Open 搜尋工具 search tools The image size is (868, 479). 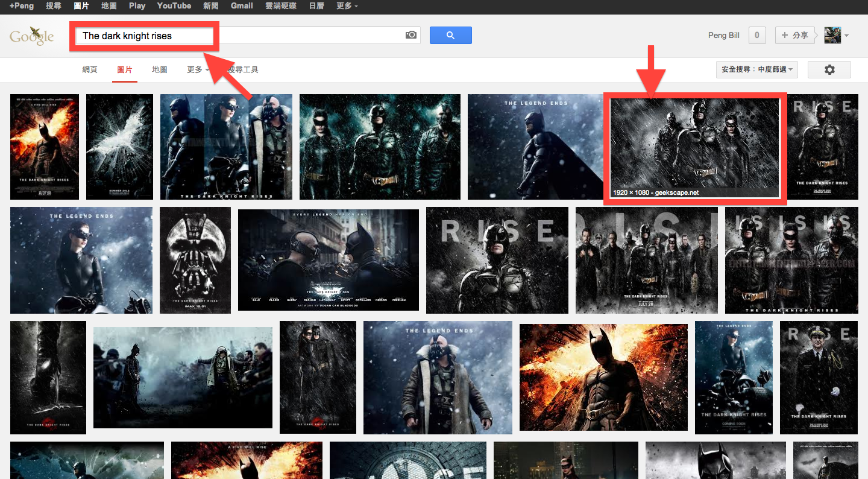click(243, 69)
